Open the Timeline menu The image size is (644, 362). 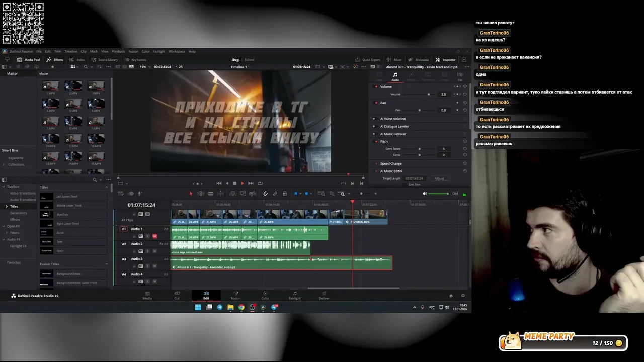pos(71,51)
